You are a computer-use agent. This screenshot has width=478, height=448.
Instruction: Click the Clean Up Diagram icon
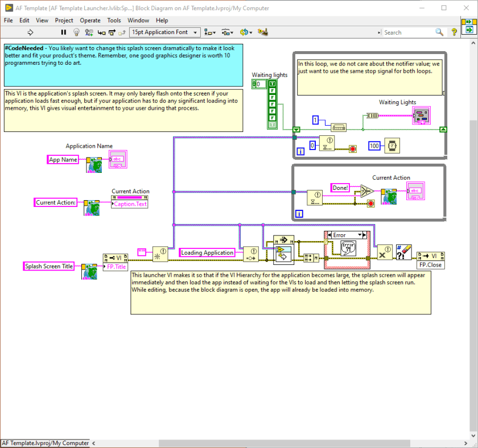point(262,32)
